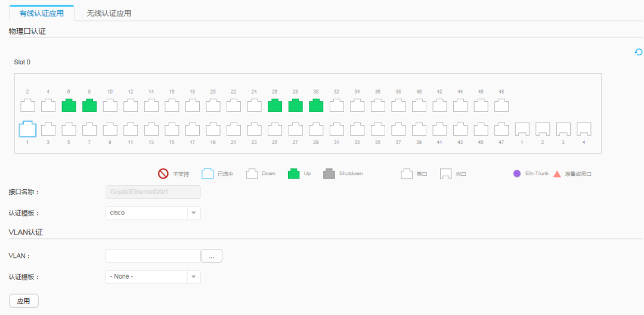Image resolution: width=644 pixels, height=315 pixels.
Task: Click the 光口 legend port icon
Action: click(x=446, y=173)
